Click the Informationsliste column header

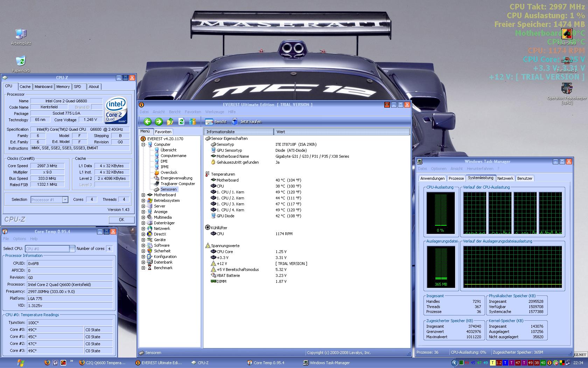pos(239,132)
